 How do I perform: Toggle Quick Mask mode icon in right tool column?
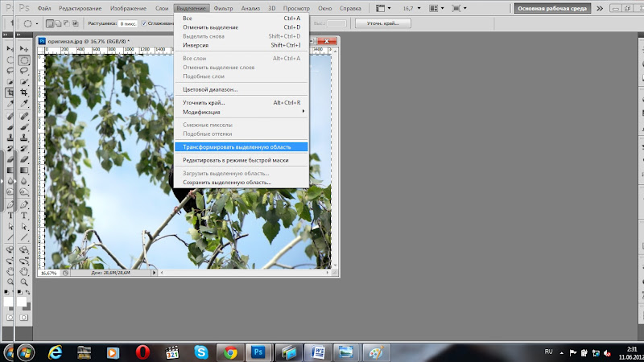point(24,317)
